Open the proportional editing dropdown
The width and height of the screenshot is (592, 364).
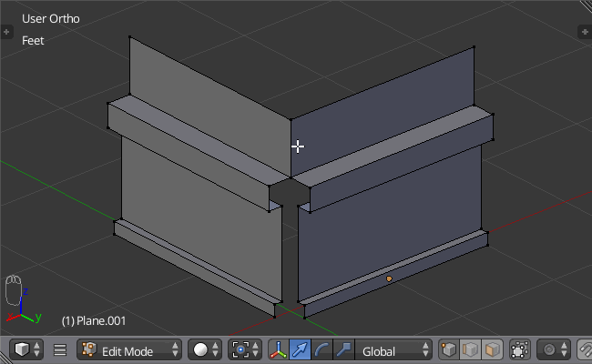point(555,349)
